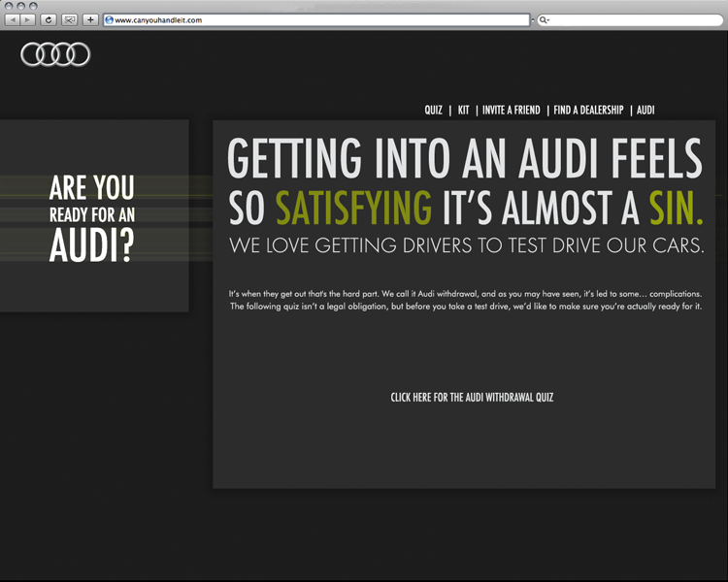Click 'We love getting drivers to test drive' subheading
Image resolution: width=728 pixels, height=582 pixels.
pyautogui.click(x=467, y=245)
